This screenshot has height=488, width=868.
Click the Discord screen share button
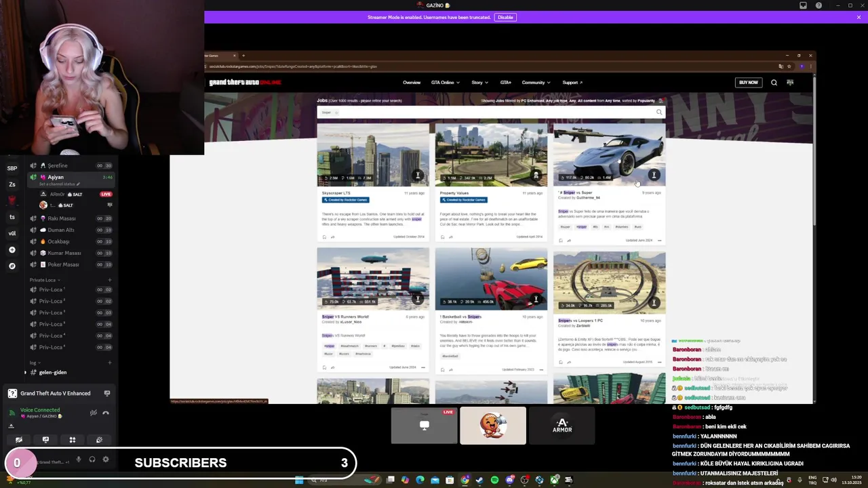coord(45,440)
